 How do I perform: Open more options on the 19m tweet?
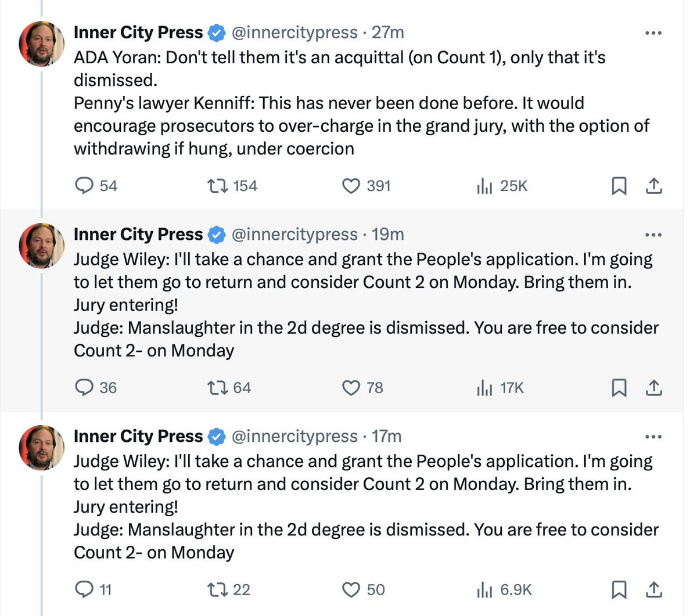[653, 235]
